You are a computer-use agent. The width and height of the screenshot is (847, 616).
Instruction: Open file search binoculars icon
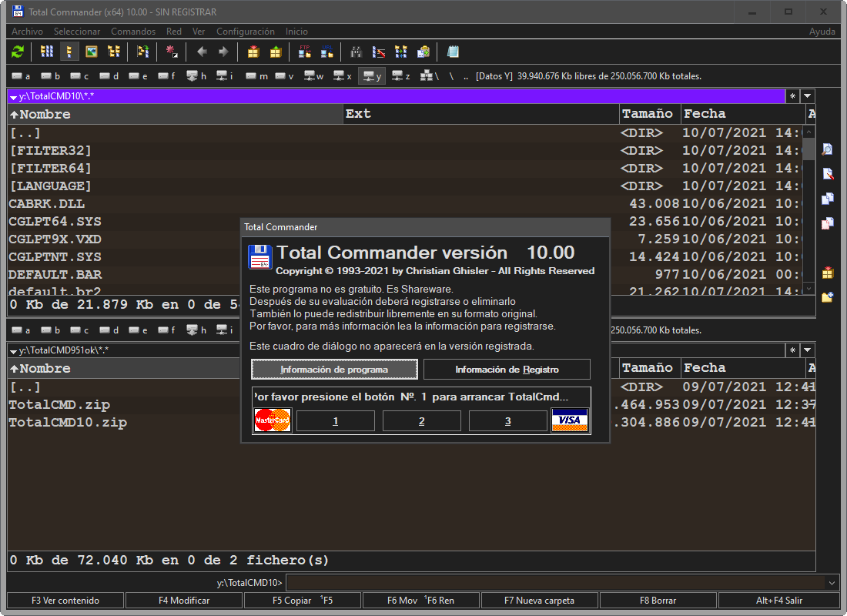pos(356,52)
